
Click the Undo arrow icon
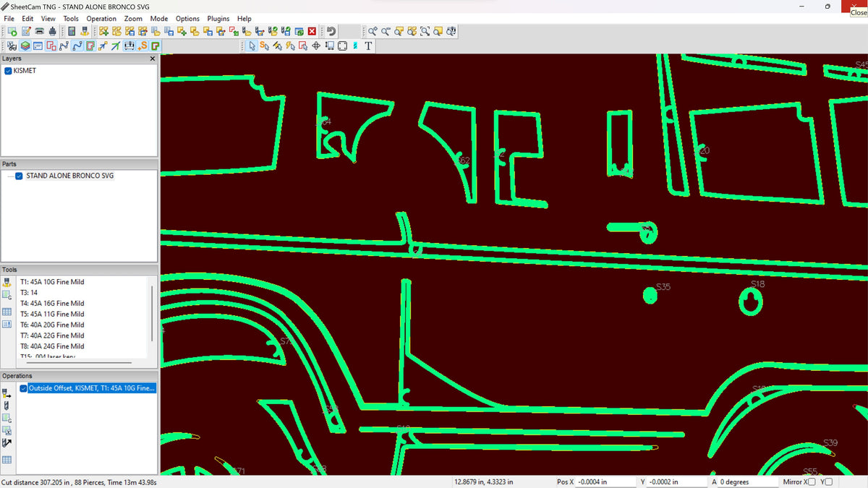331,31
